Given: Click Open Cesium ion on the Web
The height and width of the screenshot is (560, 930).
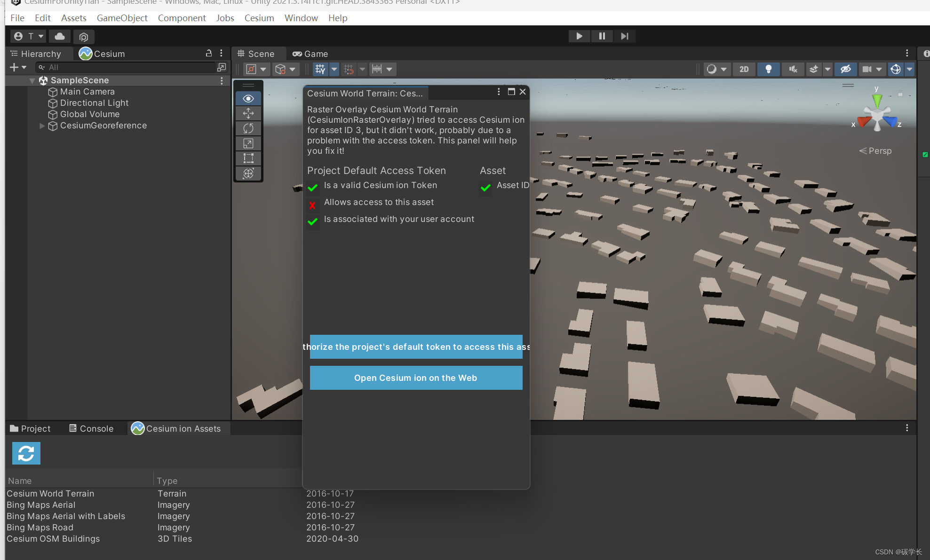Looking at the screenshot, I should (x=416, y=378).
